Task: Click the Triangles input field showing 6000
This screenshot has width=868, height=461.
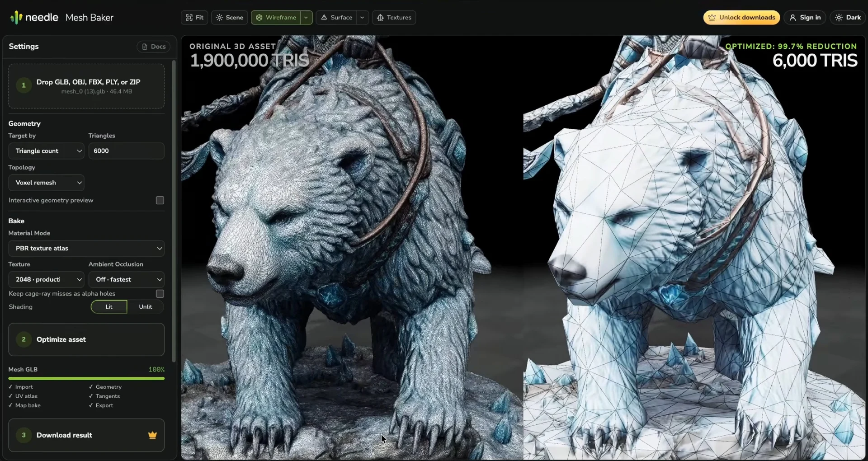Action: [127, 151]
